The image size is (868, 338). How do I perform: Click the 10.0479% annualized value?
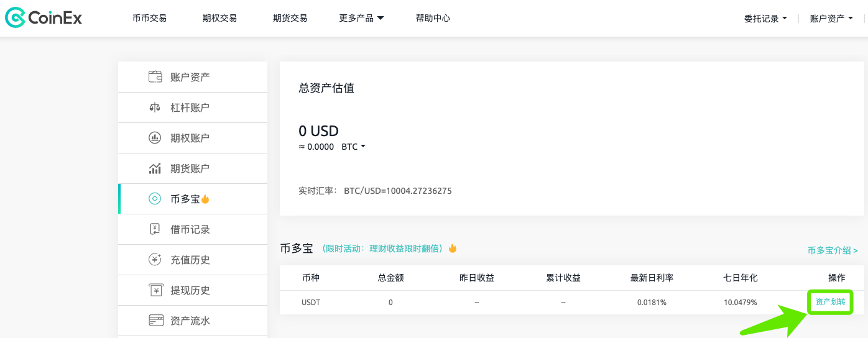[740, 303]
